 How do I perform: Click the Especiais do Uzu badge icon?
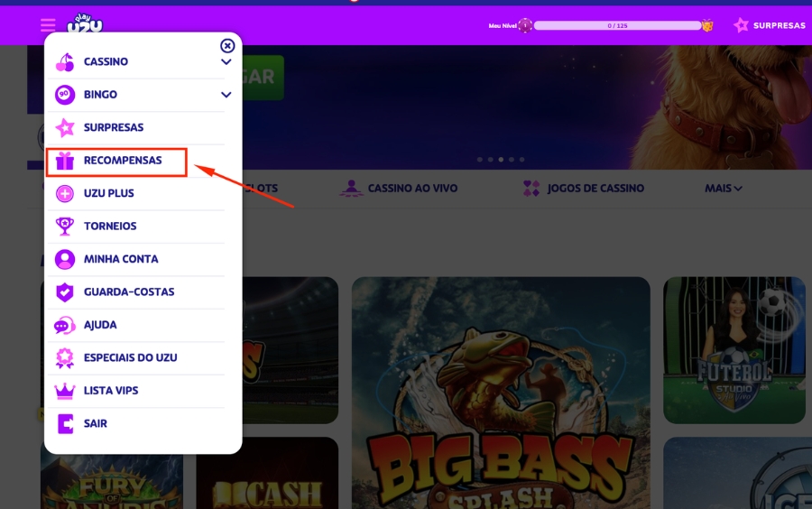pyautogui.click(x=65, y=357)
